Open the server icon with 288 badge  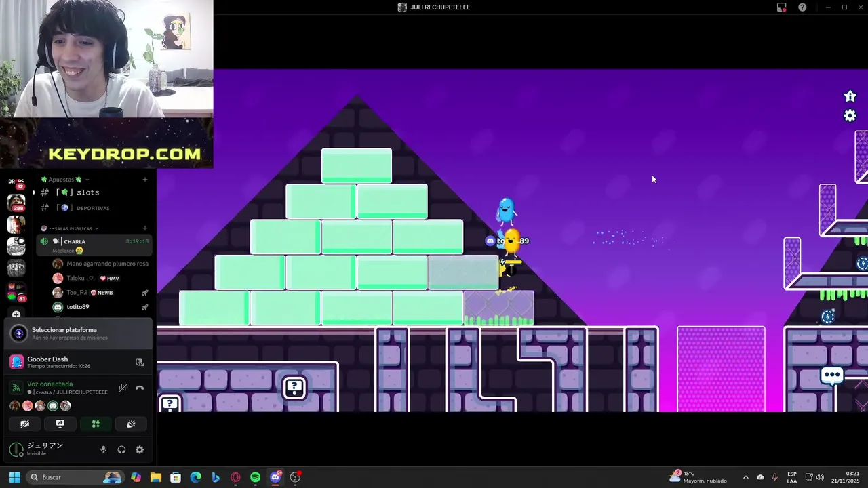(16, 202)
